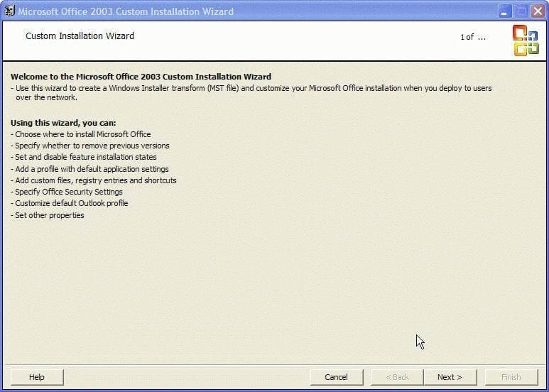Viewport: 549px width, 392px height.
Task: Click 'Set other properties' line
Action: point(48,215)
